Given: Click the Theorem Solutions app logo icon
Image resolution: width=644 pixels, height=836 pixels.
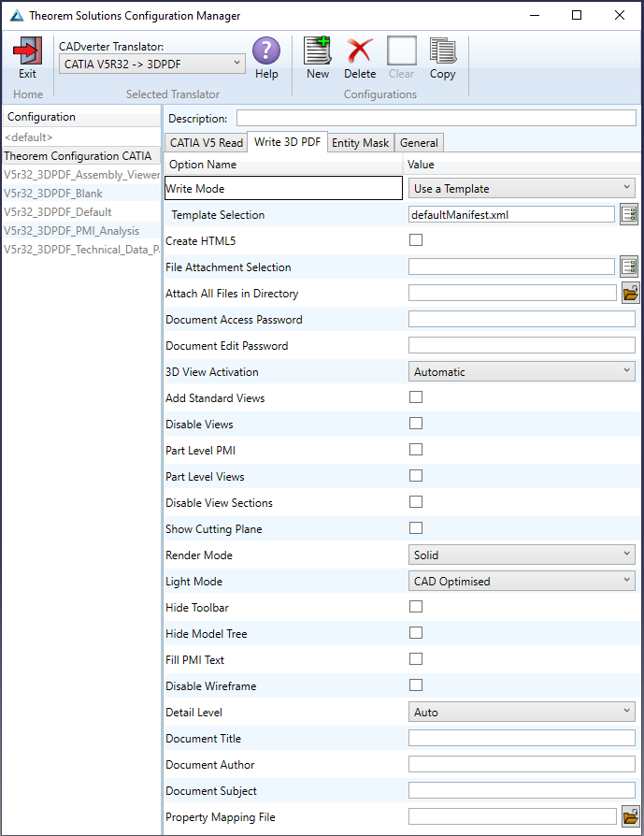Looking at the screenshot, I should tap(17, 16).
